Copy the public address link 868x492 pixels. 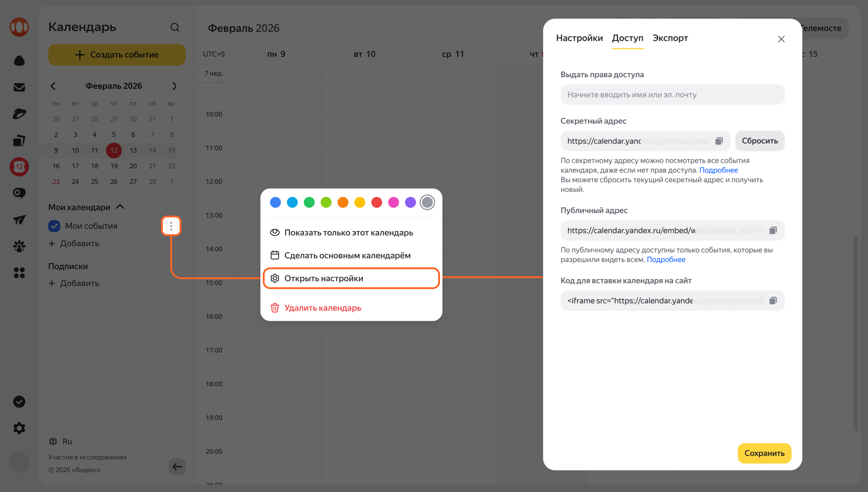[x=773, y=230]
